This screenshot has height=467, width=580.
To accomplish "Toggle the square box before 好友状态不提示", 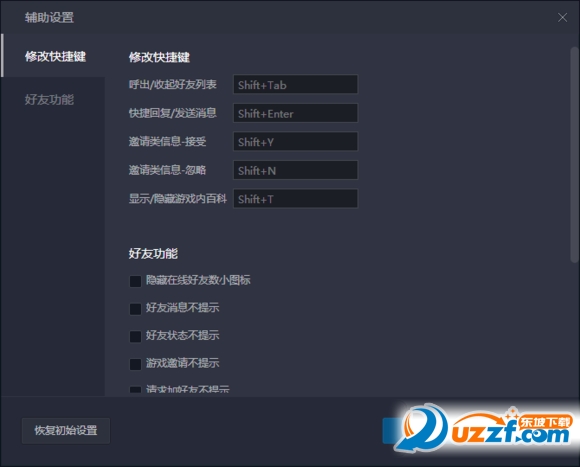I will [135, 336].
